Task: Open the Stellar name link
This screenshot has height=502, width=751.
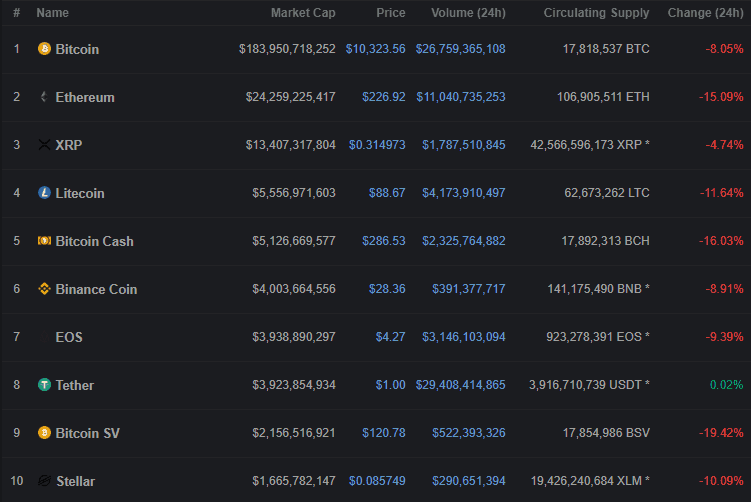Action: 75,481
